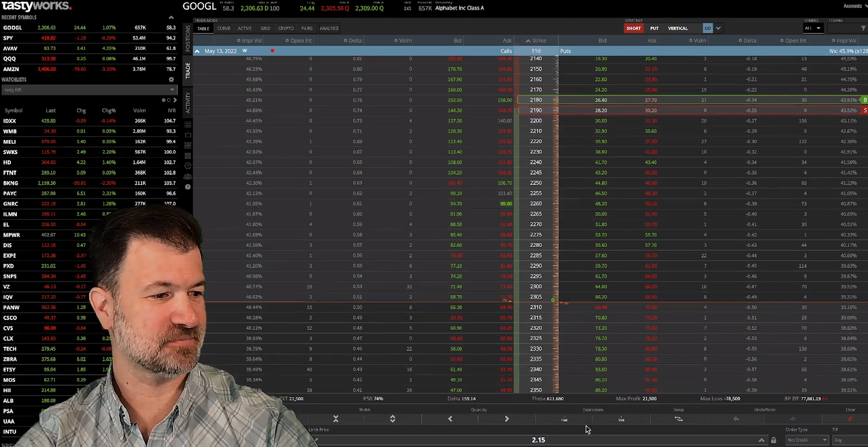Select BKNG in the watchlist
Image resolution: width=868 pixels, height=447 pixels.
pyautogui.click(x=89, y=183)
